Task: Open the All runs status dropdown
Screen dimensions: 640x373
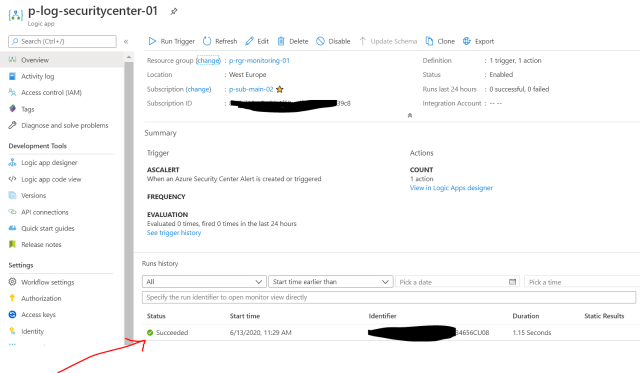Action: point(204,282)
